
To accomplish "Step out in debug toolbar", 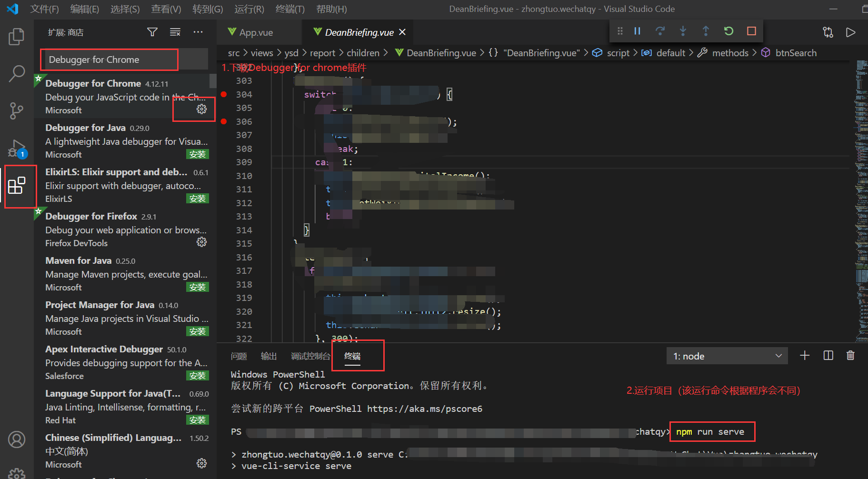I will click(706, 31).
